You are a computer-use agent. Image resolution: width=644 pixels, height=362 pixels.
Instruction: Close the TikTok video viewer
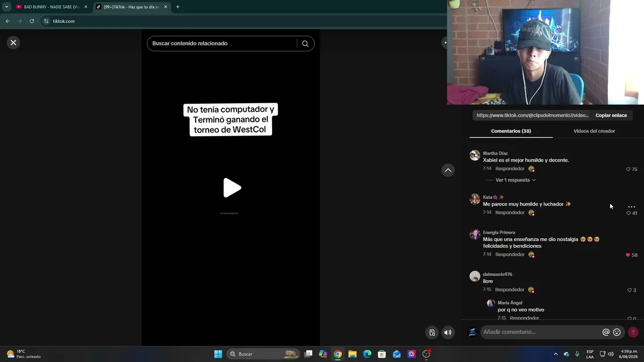coord(14,43)
